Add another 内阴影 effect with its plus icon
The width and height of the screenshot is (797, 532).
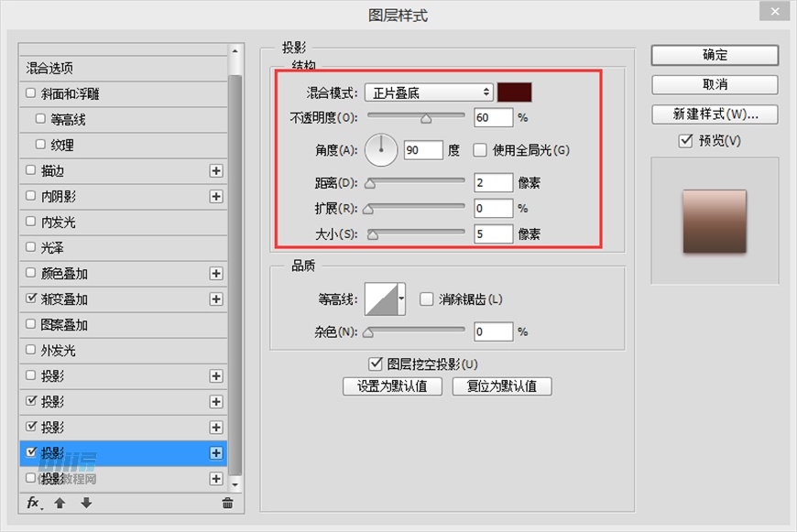[216, 196]
